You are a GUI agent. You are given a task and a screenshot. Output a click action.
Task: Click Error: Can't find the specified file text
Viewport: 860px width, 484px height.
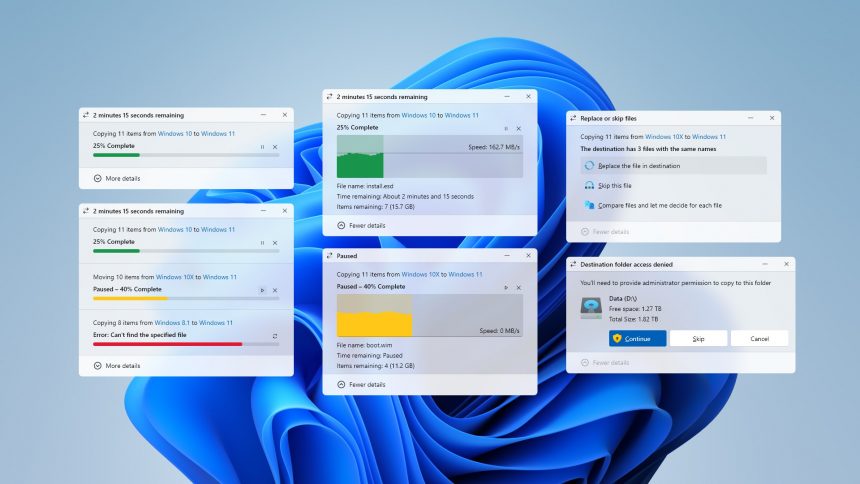point(139,335)
